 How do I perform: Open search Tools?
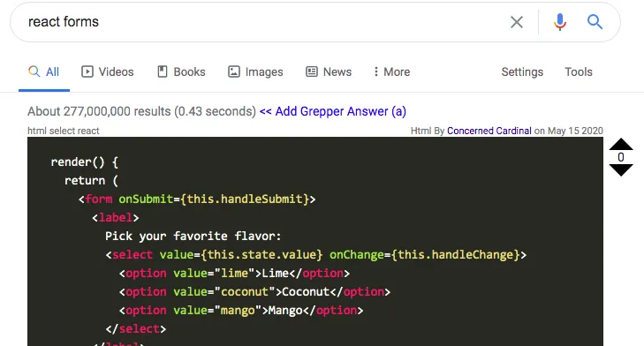[x=579, y=71]
